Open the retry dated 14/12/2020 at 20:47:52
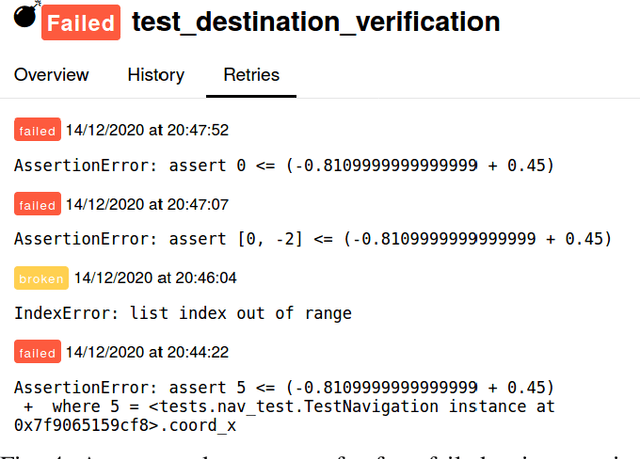Viewport: 640px width, 459px height. (x=147, y=130)
